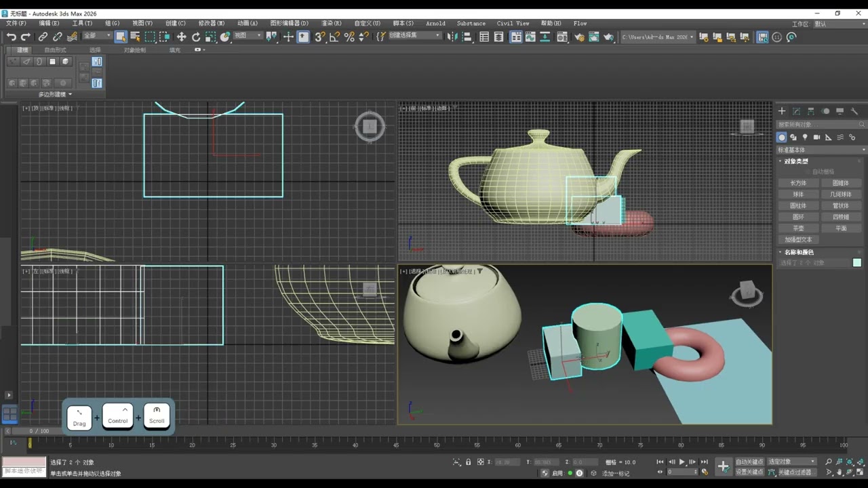The width and height of the screenshot is (868, 488).
Task: Click the Select and Place tool
Action: 225,37
